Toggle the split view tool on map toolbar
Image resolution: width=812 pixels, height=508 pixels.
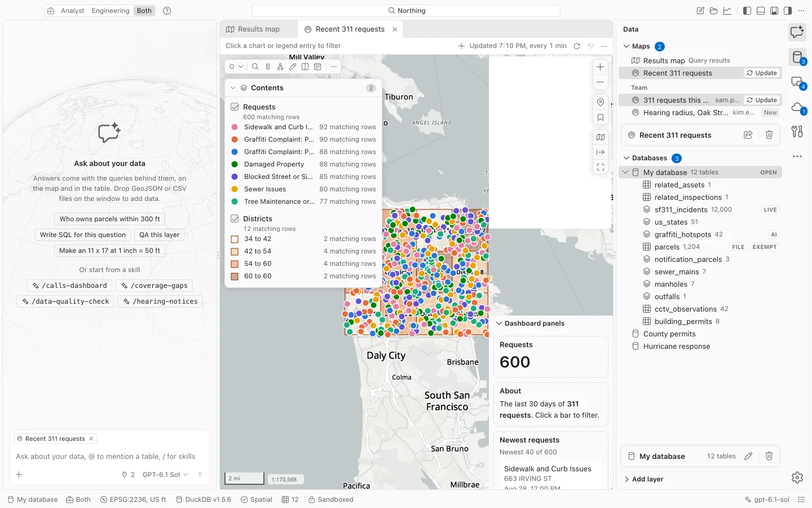(x=305, y=67)
